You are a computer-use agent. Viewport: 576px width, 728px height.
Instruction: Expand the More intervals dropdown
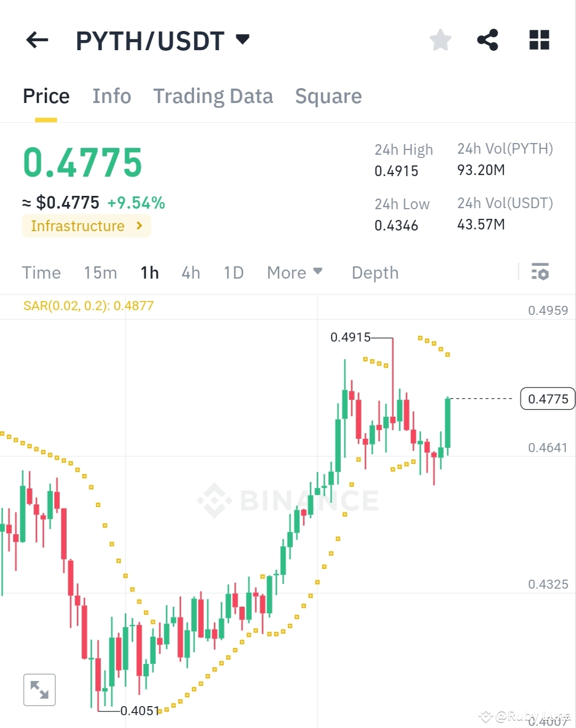[x=294, y=272]
